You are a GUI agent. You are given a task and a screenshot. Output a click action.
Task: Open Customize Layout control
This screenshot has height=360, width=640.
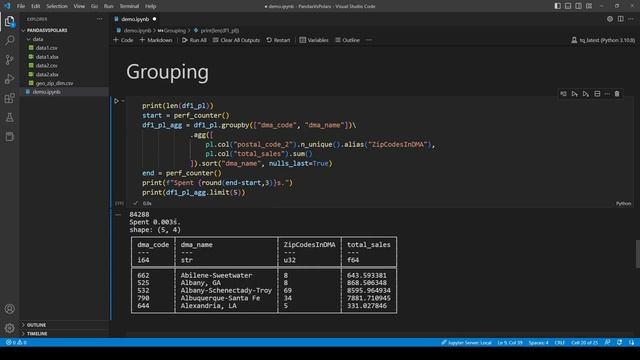click(x=589, y=6)
